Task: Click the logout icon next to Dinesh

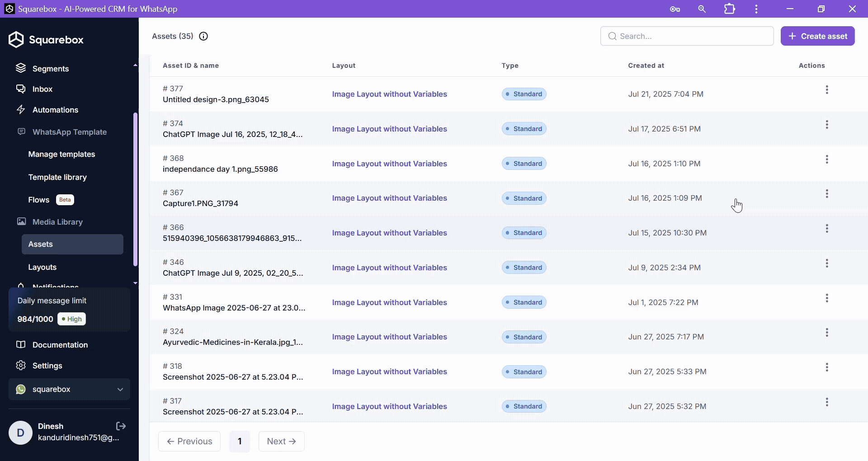Action: coord(121,426)
